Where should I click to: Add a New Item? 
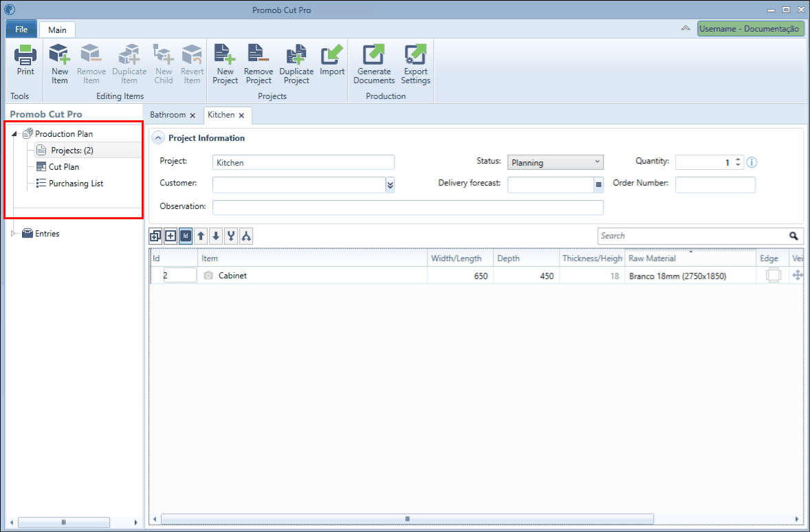click(x=59, y=64)
